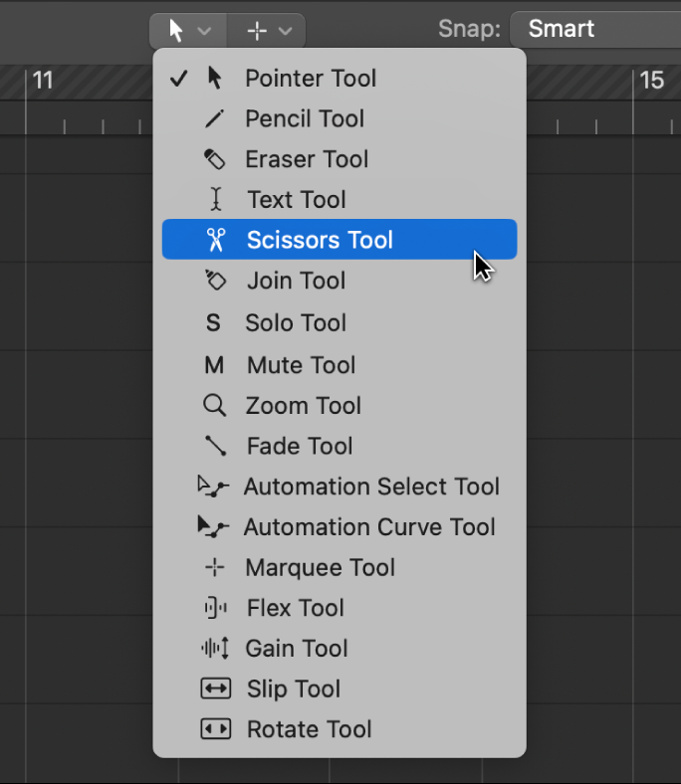
Task: Select the Eraser Tool icon
Action: pyautogui.click(x=215, y=159)
